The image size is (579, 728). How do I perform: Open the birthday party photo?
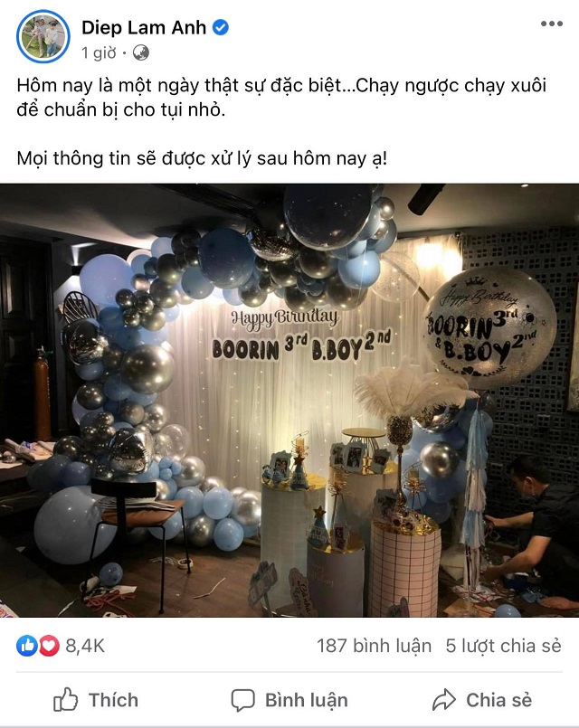(289, 401)
